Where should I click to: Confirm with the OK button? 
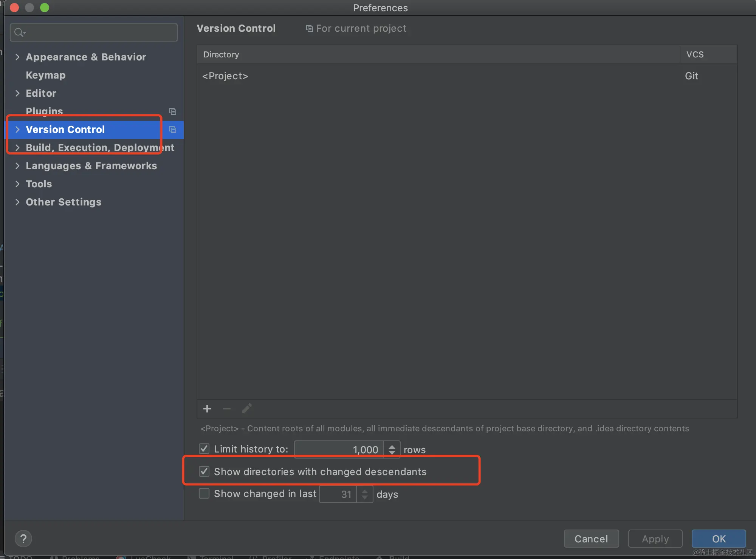[x=719, y=539]
